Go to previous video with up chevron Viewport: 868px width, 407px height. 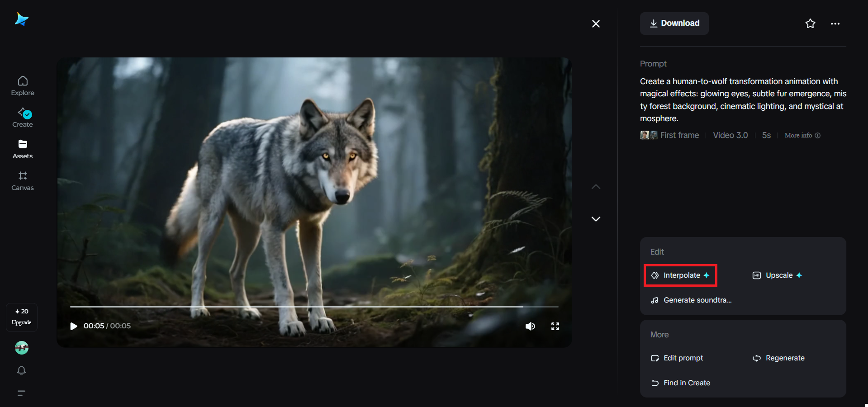pyautogui.click(x=596, y=187)
